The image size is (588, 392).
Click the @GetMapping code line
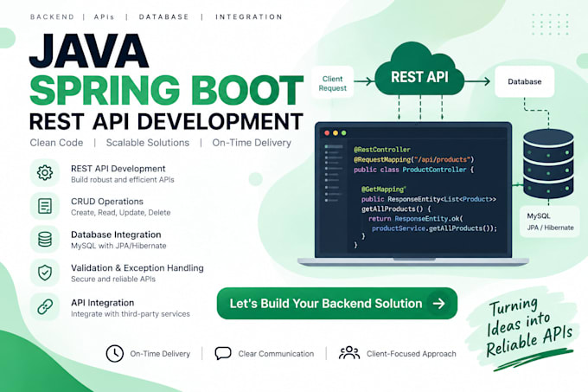pos(383,189)
